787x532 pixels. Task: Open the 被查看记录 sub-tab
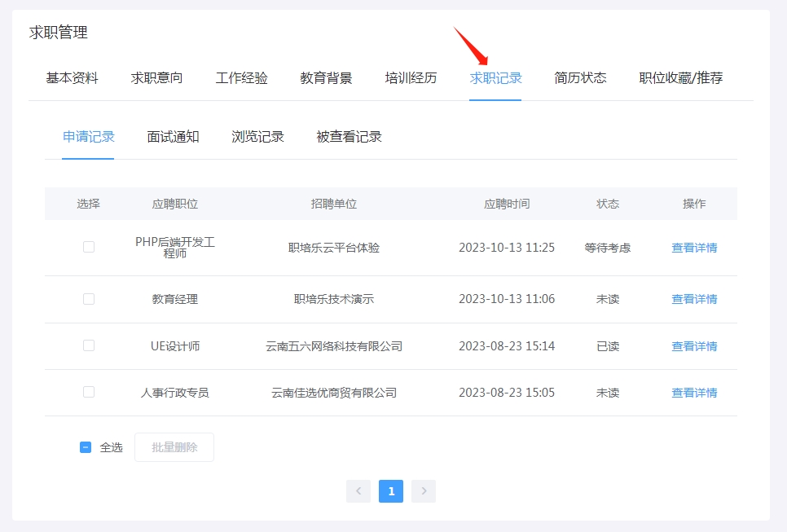click(350, 137)
